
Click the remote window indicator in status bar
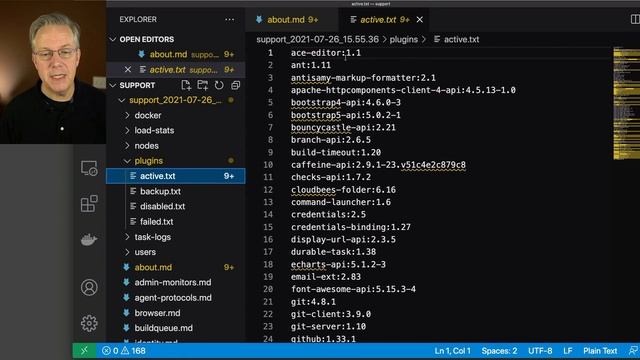84,351
